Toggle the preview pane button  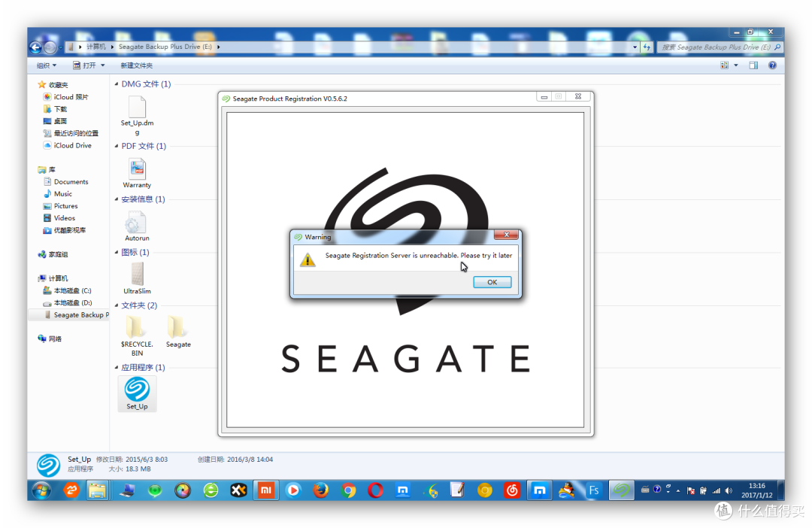tap(753, 65)
